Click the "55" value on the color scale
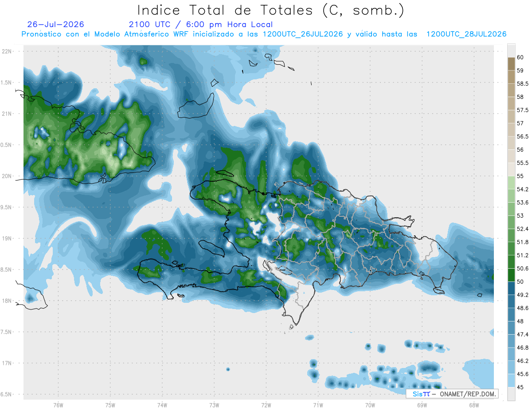The height and width of the screenshot is (411, 532). click(520, 176)
